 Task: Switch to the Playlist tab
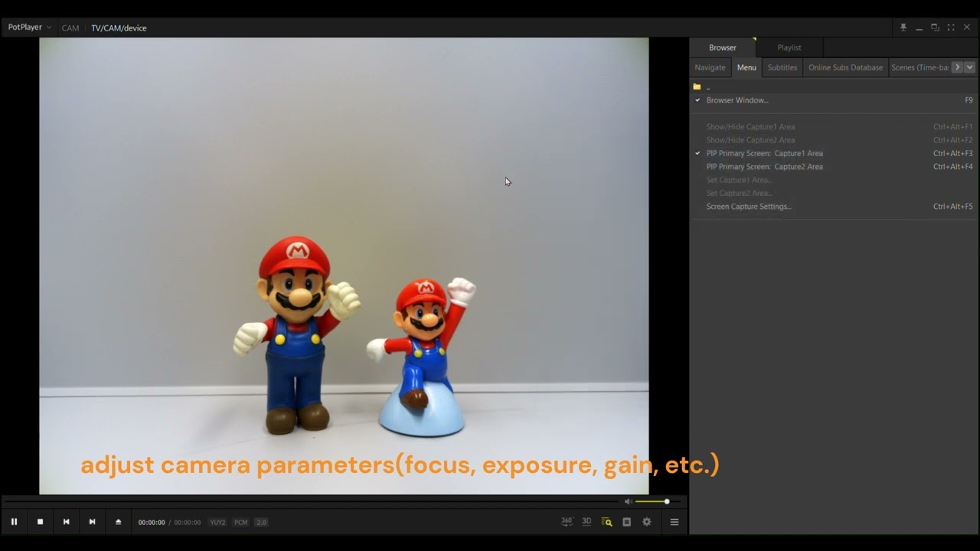click(x=789, y=47)
